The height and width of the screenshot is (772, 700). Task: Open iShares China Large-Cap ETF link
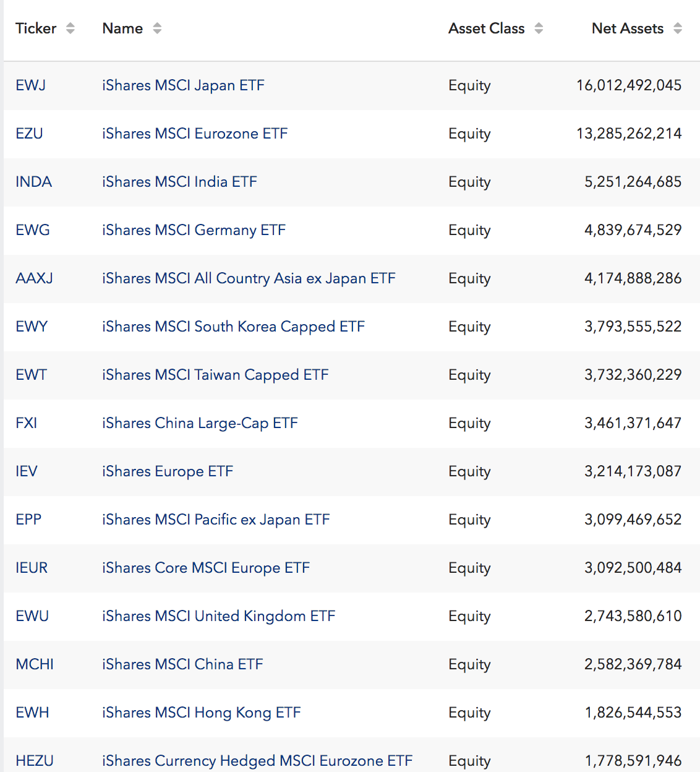tap(200, 423)
